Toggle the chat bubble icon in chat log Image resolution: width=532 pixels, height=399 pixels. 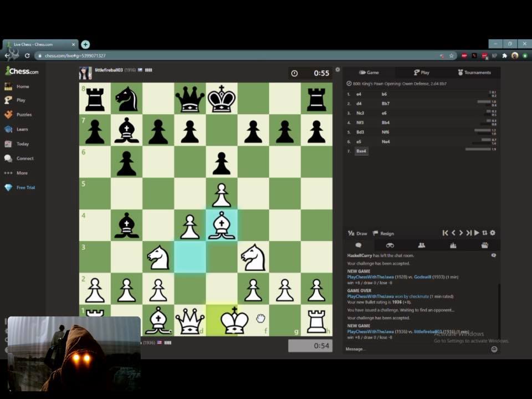click(x=493, y=255)
